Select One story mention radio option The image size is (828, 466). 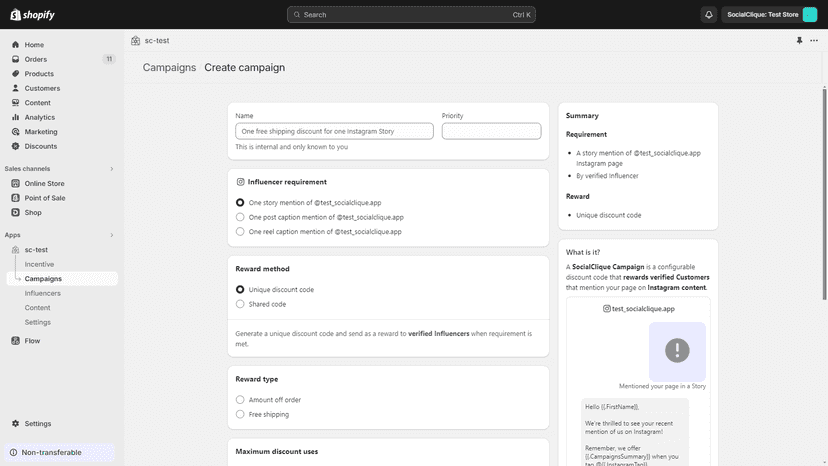click(240, 202)
